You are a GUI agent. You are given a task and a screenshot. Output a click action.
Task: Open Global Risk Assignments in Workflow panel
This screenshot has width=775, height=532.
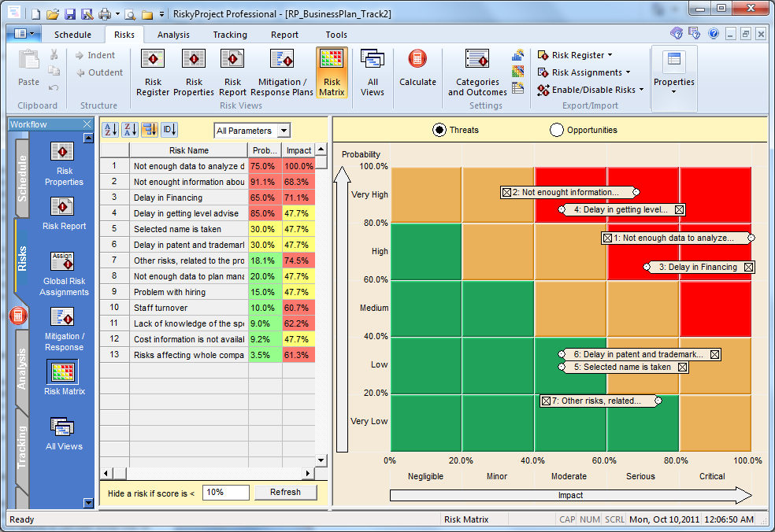point(65,273)
